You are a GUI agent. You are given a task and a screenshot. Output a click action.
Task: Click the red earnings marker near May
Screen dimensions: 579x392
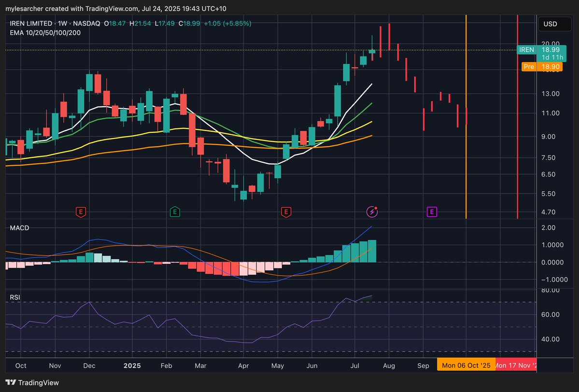[286, 212]
